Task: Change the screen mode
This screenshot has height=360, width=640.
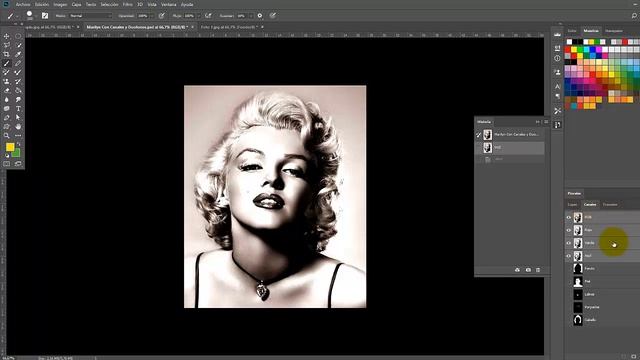Action: 18,164
